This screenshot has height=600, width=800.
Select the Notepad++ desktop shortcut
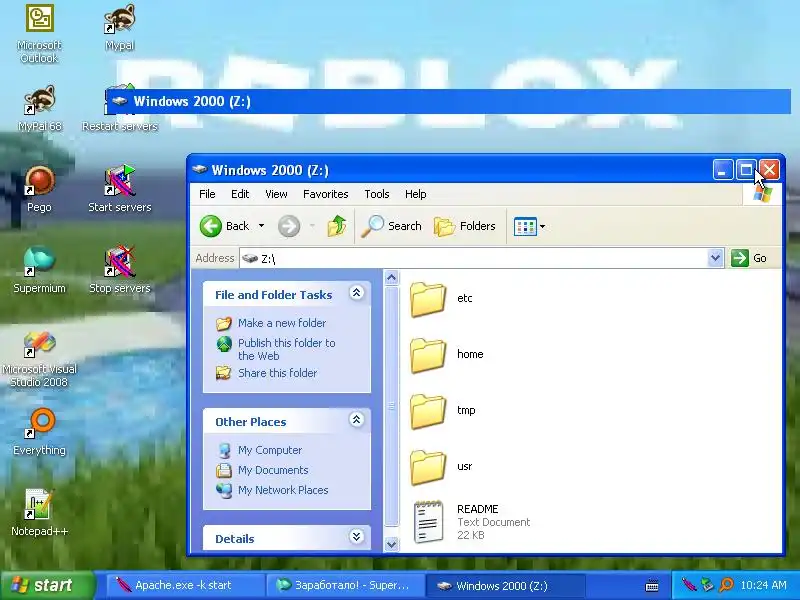coord(39,513)
